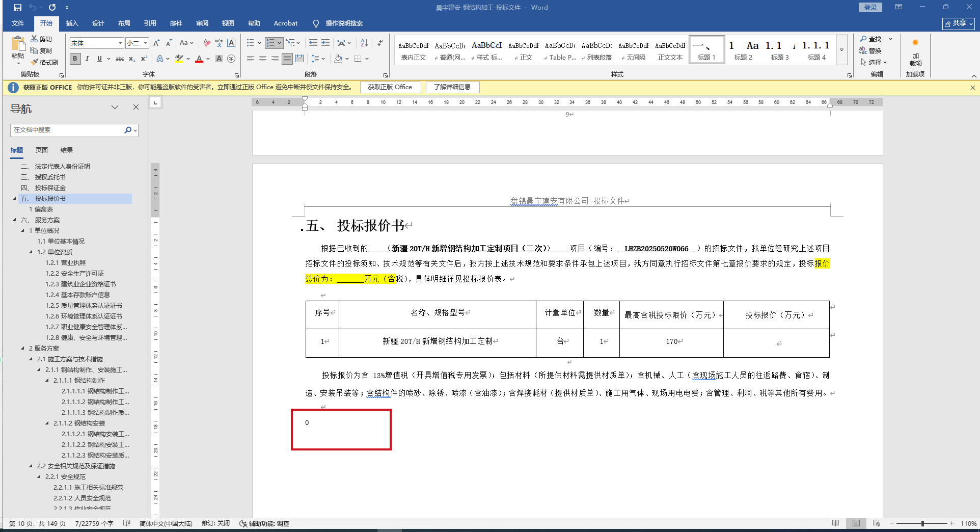Open the phonetic guide (wén) tool
This screenshot has height=532, width=980.
click(219, 43)
